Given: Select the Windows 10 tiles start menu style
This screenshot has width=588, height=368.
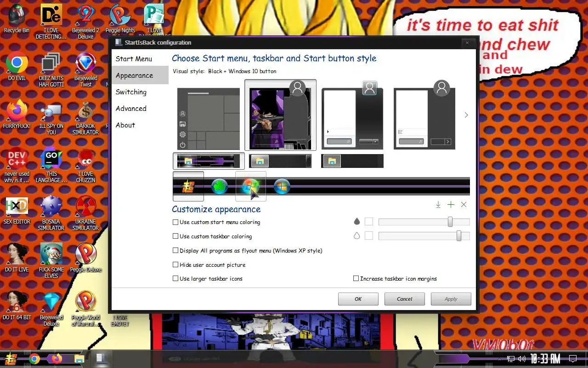Looking at the screenshot, I should click(x=209, y=119).
